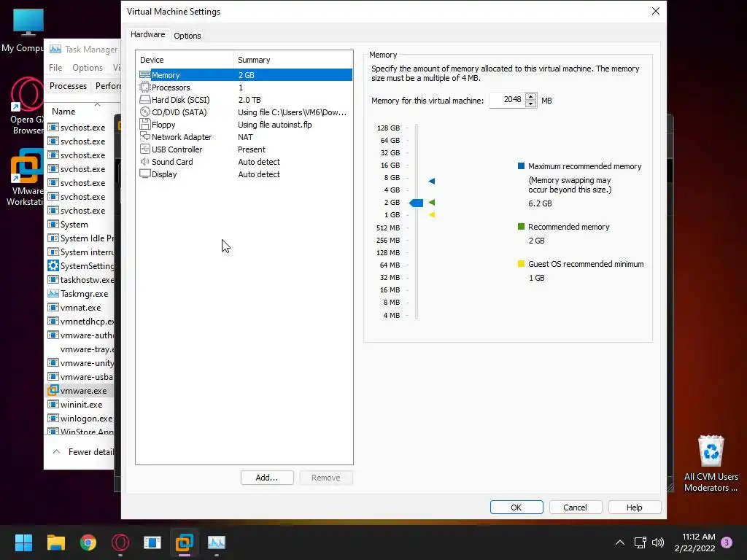Screen dimensions: 747x560
Task: Select the USB Controller icon
Action: [x=145, y=149]
